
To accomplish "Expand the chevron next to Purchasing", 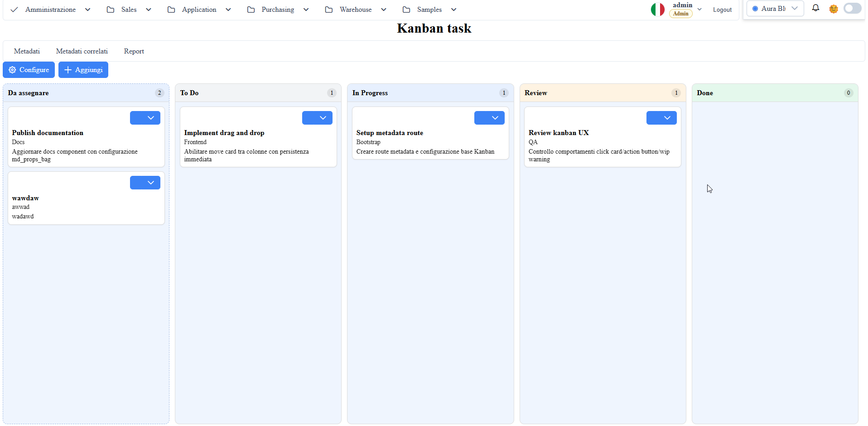I will coord(306,10).
